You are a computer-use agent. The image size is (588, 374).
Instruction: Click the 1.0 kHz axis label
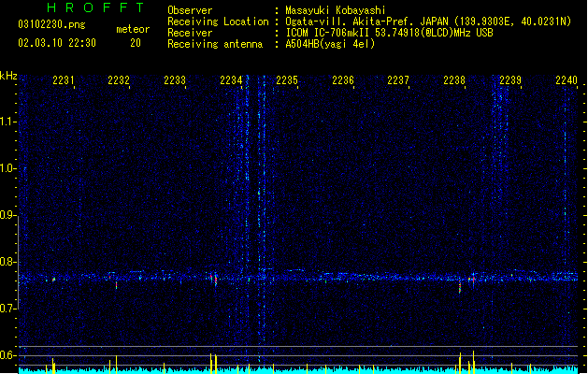(x=7, y=168)
